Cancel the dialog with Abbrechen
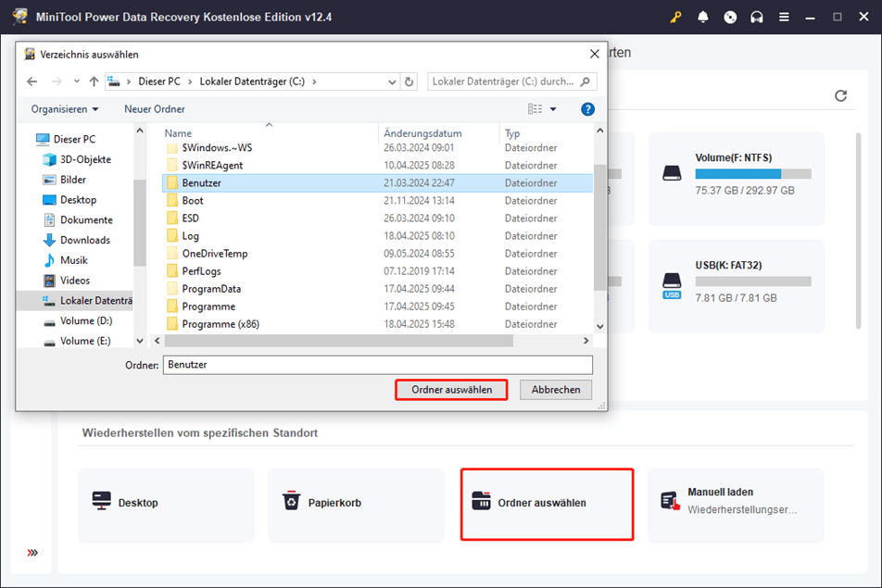 point(556,390)
